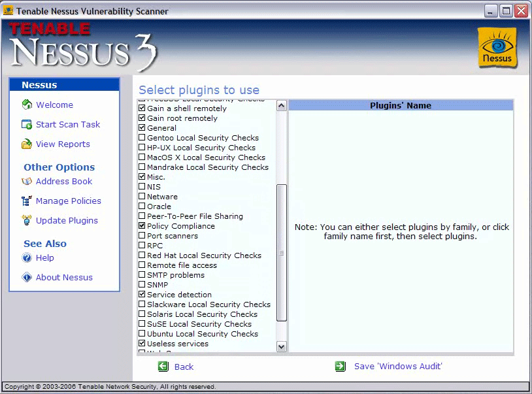Enable HP-UX Local Security Checks
The image size is (532, 394).
tap(142, 148)
